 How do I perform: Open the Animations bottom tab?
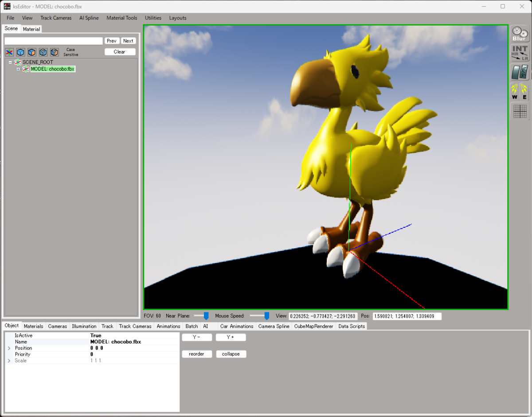[x=168, y=326]
